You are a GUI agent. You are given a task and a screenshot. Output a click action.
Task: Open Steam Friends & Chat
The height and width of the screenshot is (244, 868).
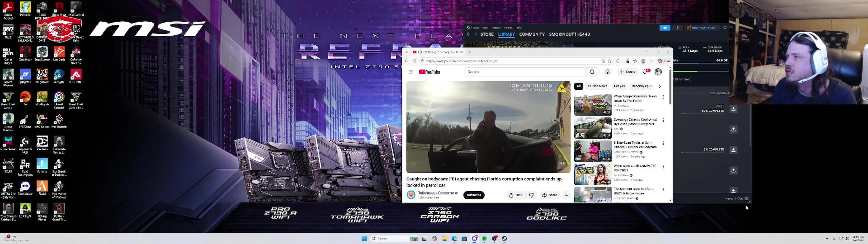736,199
